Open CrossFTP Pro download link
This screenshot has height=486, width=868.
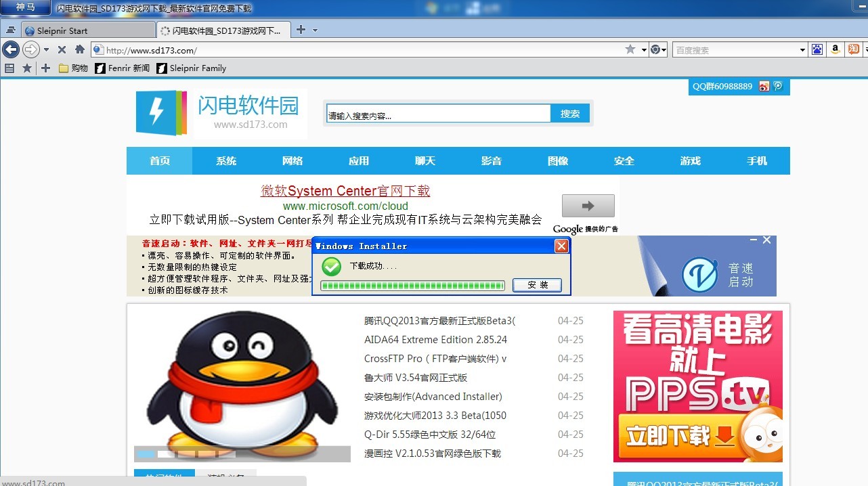point(435,359)
